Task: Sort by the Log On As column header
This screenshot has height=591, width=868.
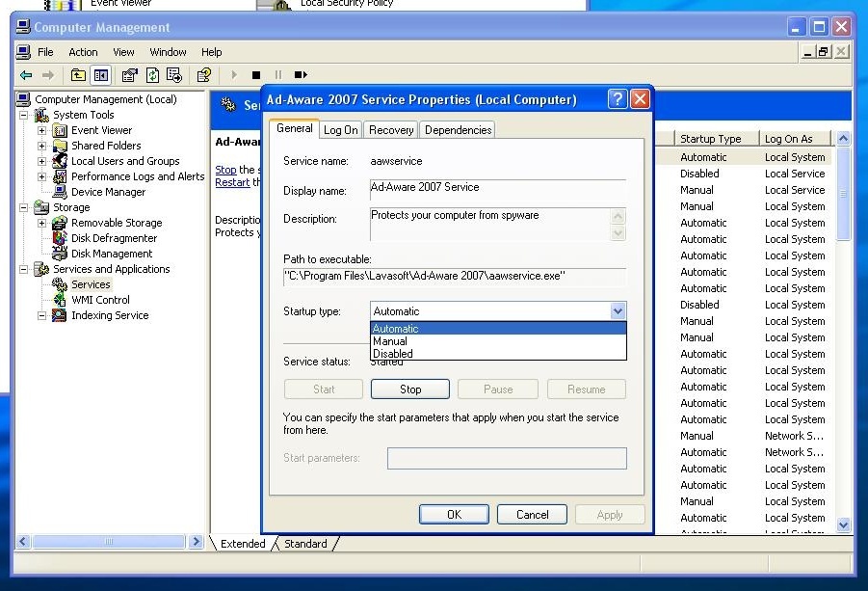Action: click(795, 139)
